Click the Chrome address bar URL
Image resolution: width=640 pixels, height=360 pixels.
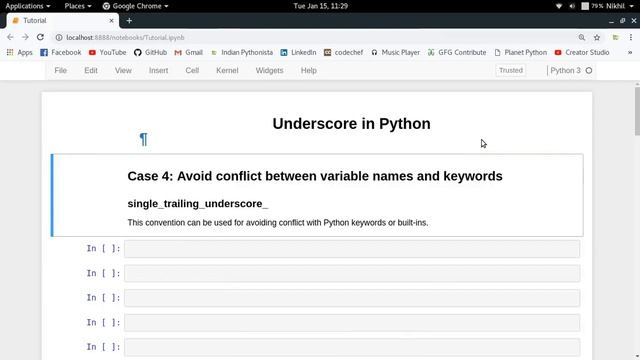click(125, 38)
